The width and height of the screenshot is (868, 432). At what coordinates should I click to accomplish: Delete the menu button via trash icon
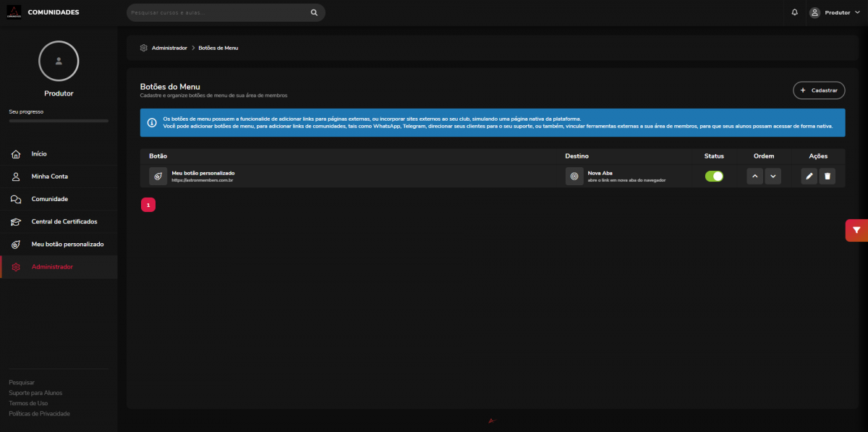[x=827, y=176]
